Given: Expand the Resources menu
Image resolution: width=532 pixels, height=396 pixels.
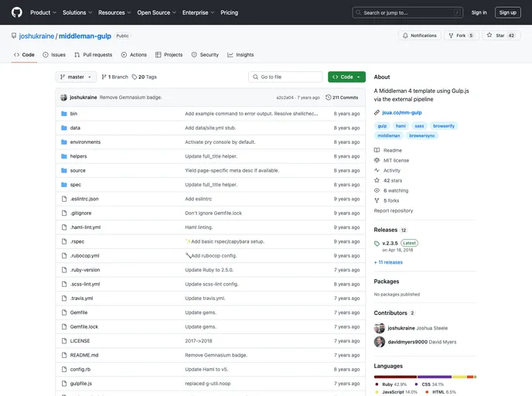Looking at the screenshot, I should 114,12.
